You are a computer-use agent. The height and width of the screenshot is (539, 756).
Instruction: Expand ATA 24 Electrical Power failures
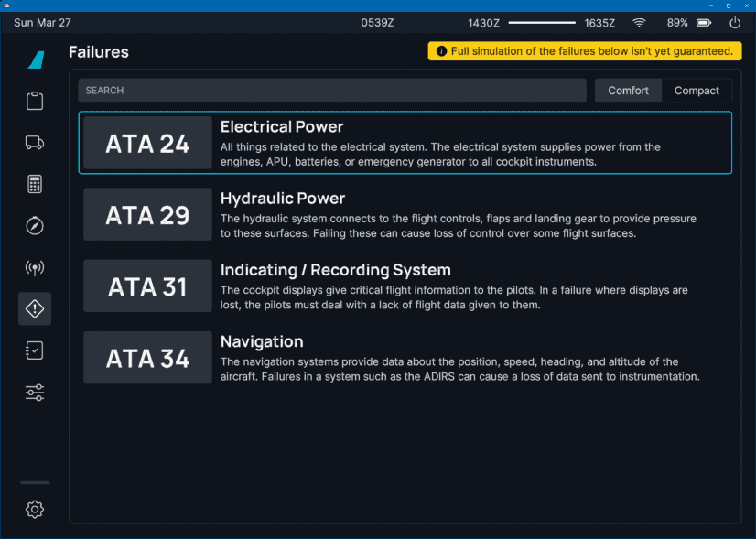tap(405, 143)
